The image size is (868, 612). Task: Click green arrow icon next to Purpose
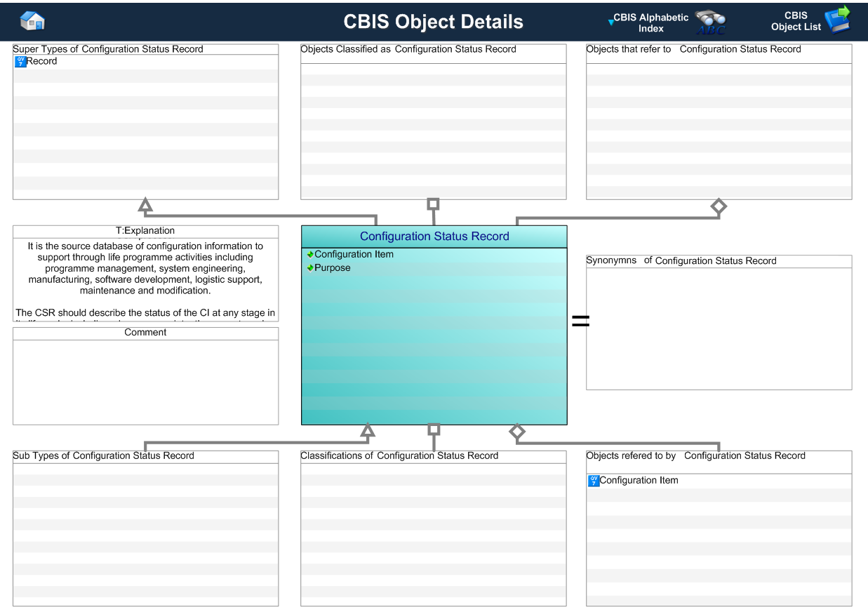[x=310, y=268]
